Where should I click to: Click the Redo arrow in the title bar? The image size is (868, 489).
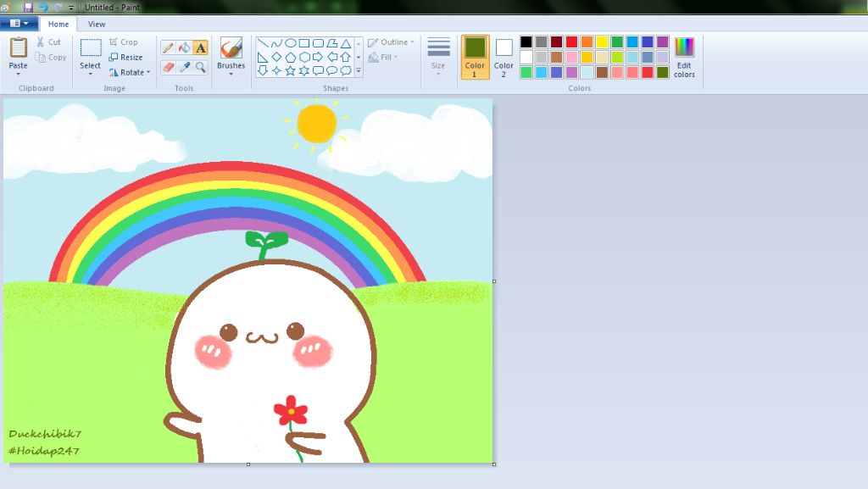pos(58,7)
